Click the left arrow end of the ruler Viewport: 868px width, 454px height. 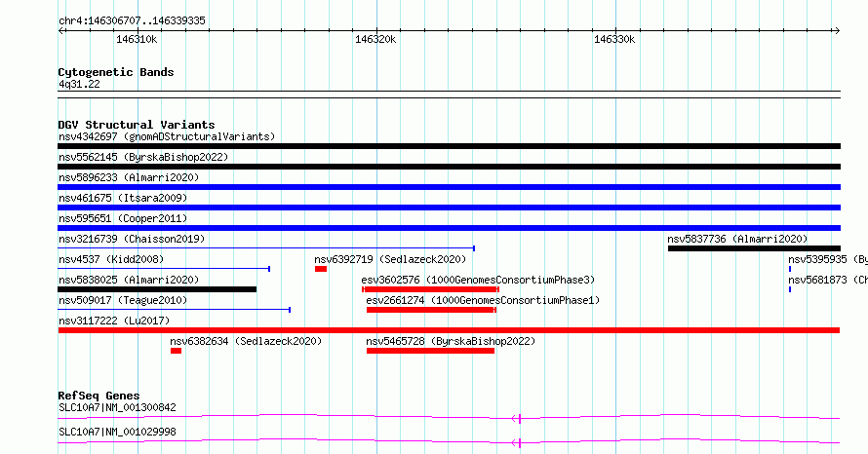coord(61,31)
